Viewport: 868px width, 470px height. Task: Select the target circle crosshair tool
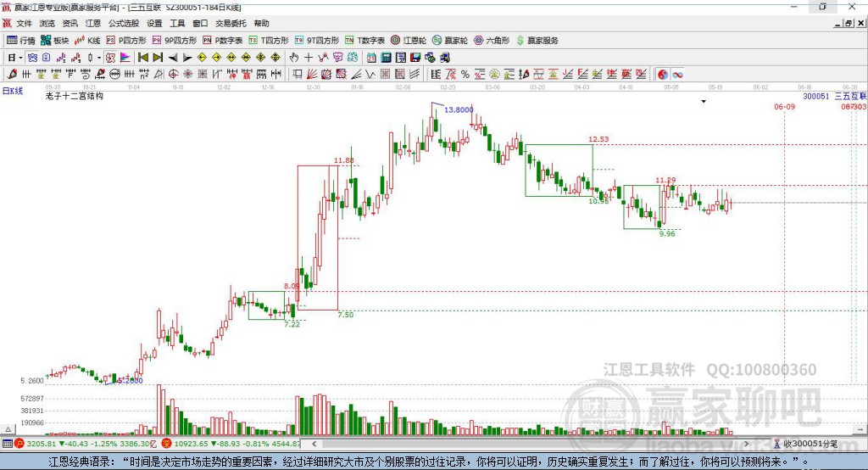pyautogui.click(x=173, y=74)
